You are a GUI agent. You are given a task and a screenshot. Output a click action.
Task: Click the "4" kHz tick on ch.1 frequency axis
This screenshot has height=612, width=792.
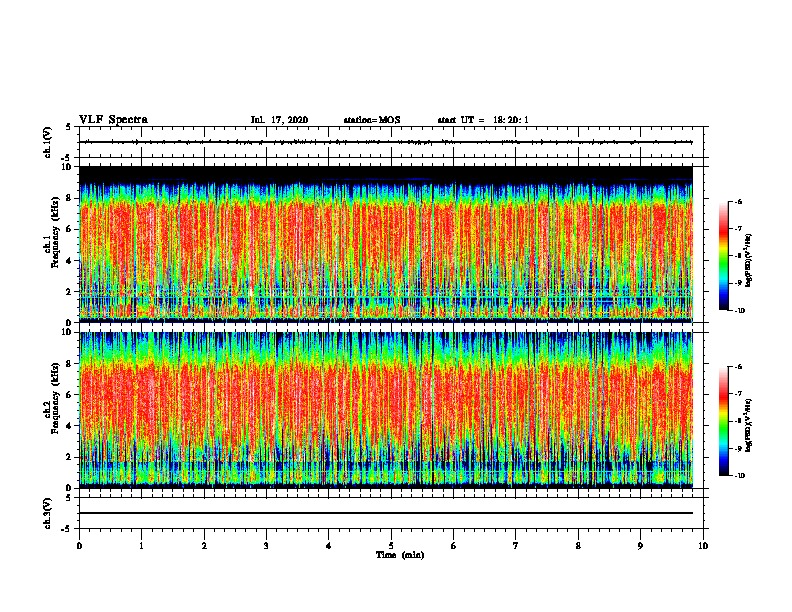point(69,261)
